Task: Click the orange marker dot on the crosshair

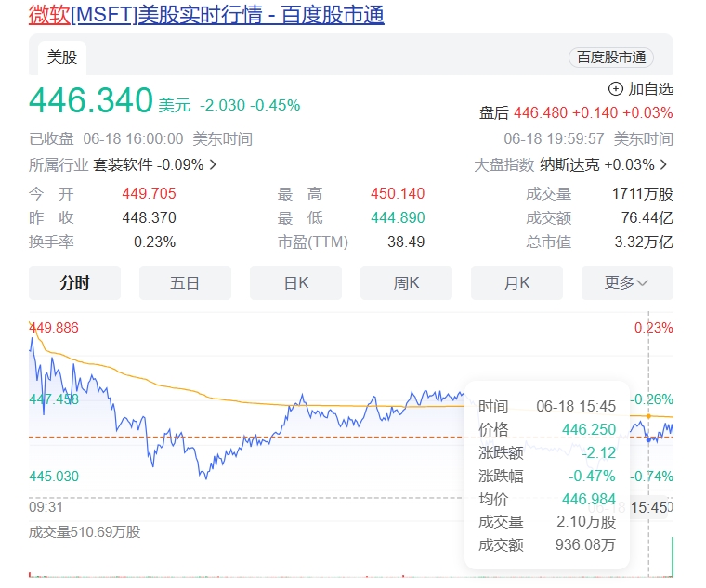Action: pos(648,416)
